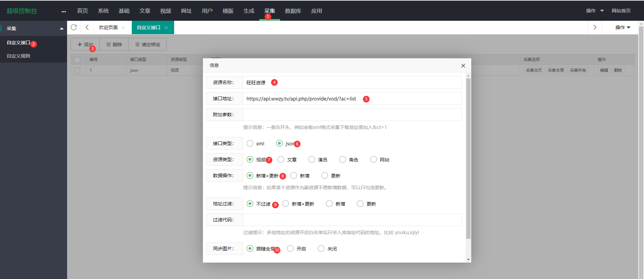Viewport: 644px width, 279px height.
Task: Close the 信息 dialog with X icon
Action: pos(463,66)
